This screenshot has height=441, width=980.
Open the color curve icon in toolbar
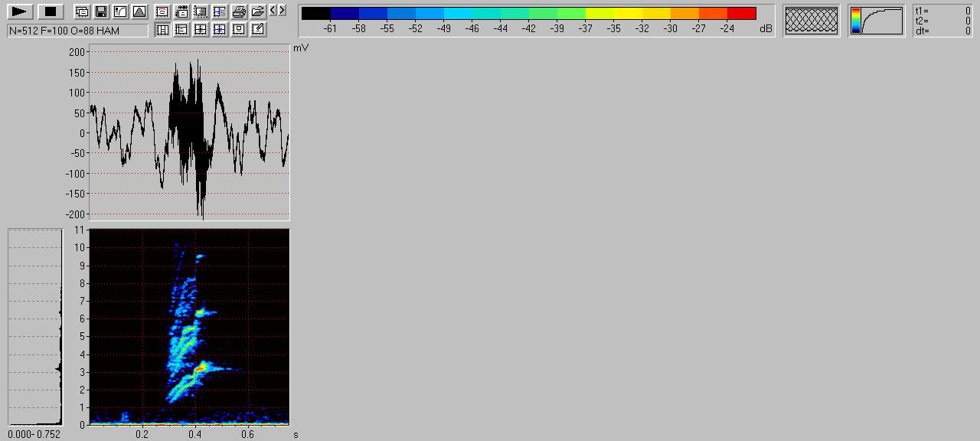(x=119, y=11)
